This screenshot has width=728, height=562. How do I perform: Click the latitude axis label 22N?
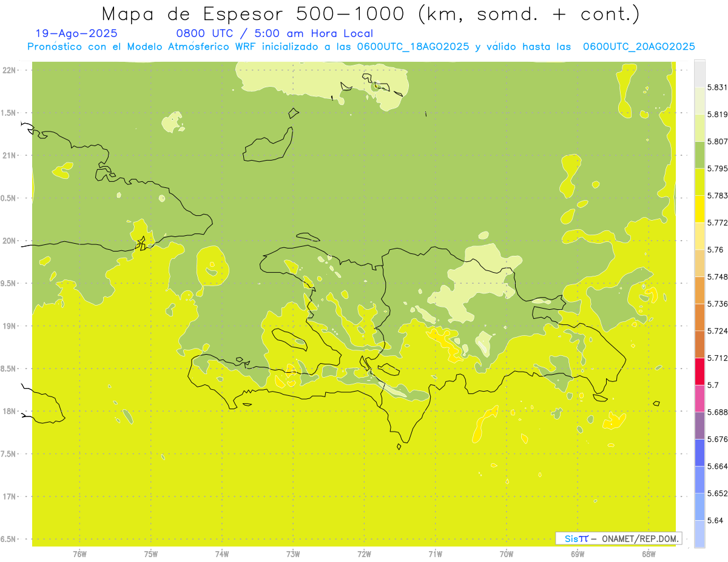coord(9,70)
